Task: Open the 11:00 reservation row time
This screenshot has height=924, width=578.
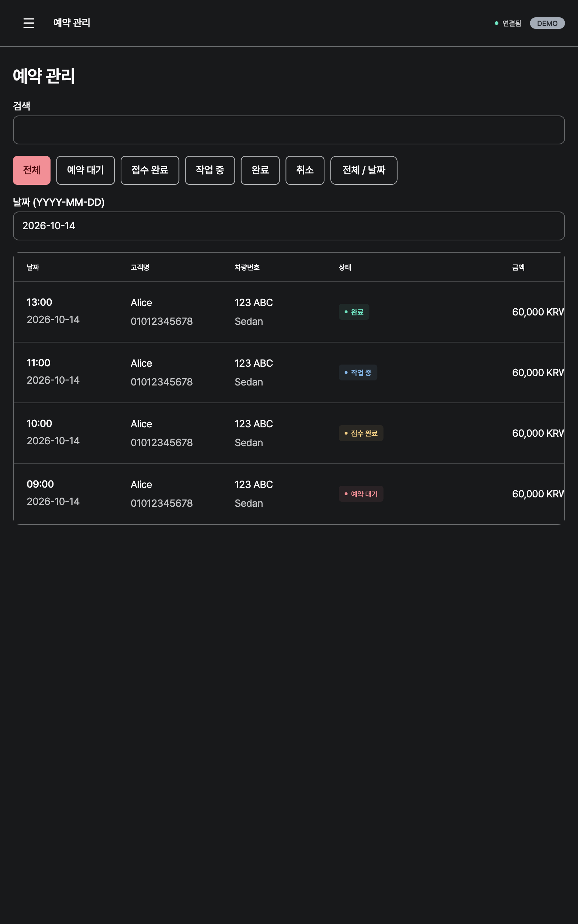Action: tap(38, 363)
